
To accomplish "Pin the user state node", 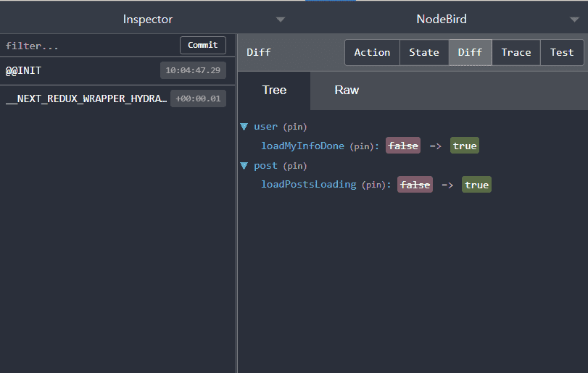I will point(294,127).
